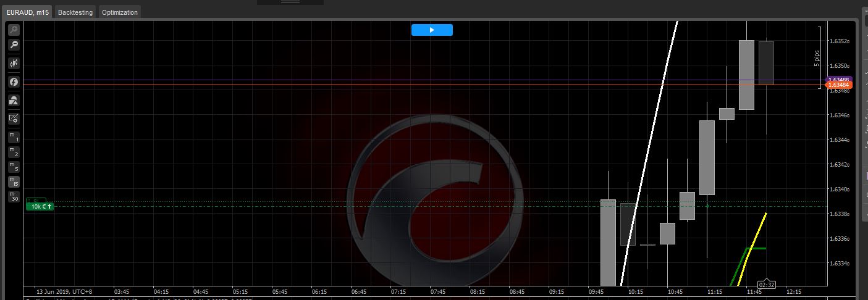Switch timeframe to m1
The height and width of the screenshot is (300, 868).
coord(14,137)
